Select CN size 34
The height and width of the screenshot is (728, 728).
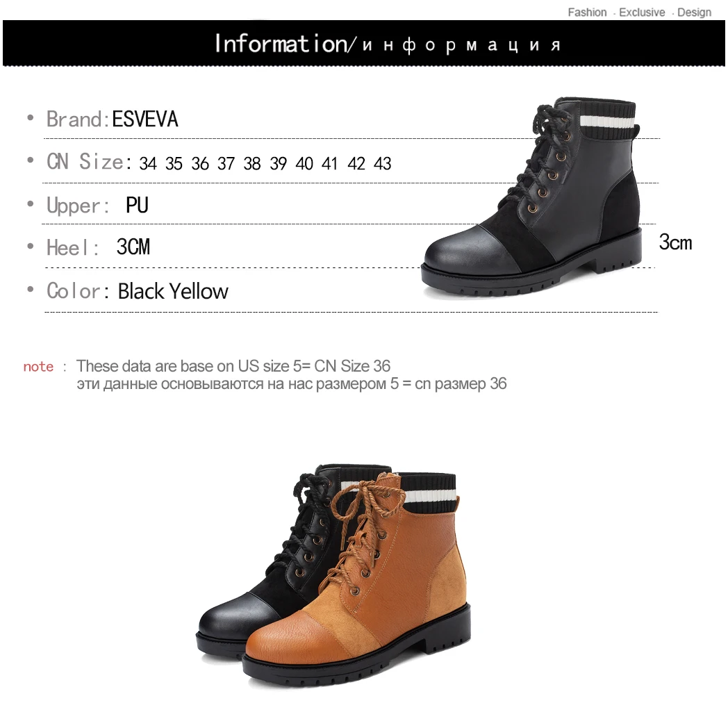pos(148,163)
